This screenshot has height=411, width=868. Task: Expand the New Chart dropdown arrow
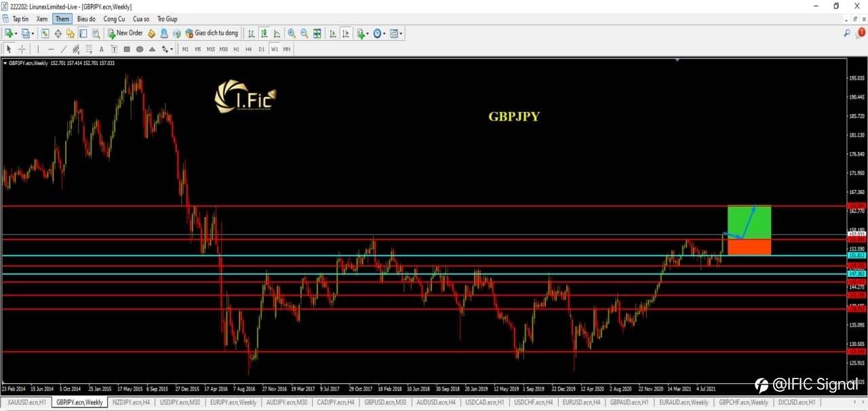(16, 34)
